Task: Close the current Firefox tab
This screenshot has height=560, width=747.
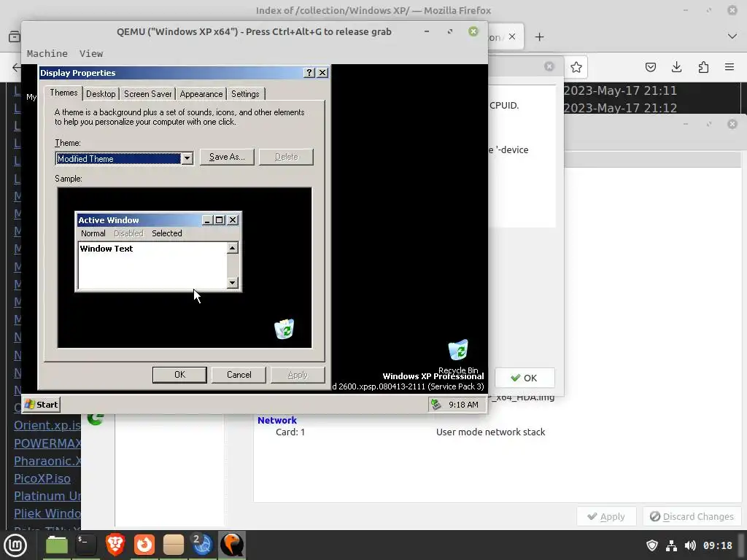Action: click(512, 36)
